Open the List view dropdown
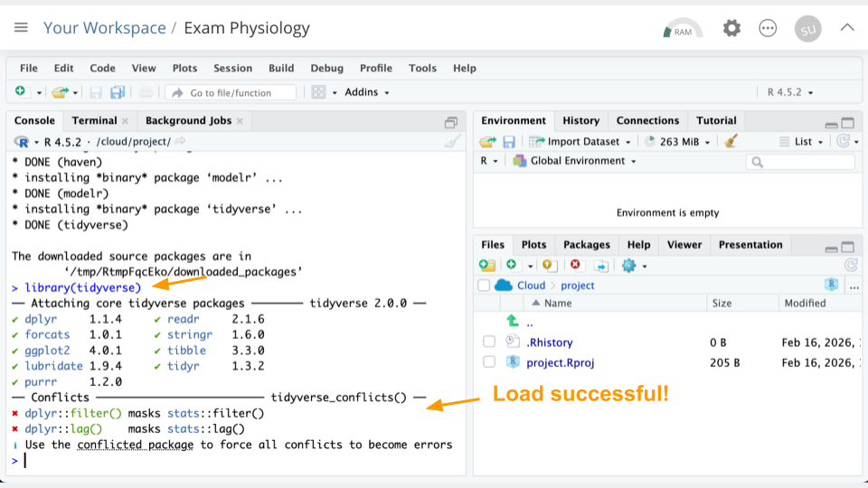The width and height of the screenshot is (868, 488). (802, 142)
